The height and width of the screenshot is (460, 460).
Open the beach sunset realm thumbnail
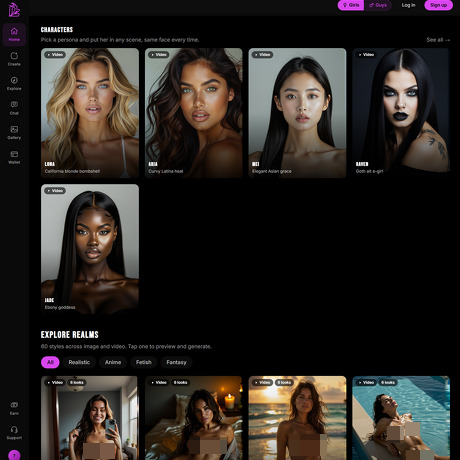pos(297,418)
